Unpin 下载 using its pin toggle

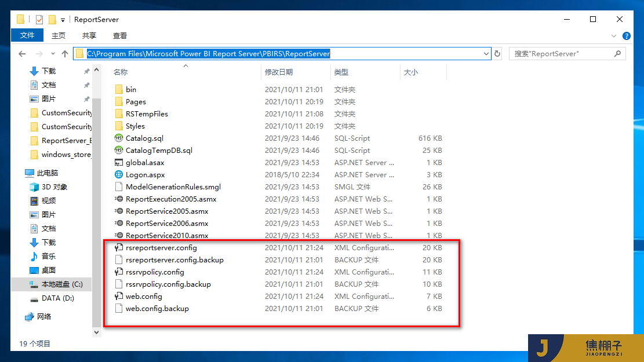(x=86, y=70)
